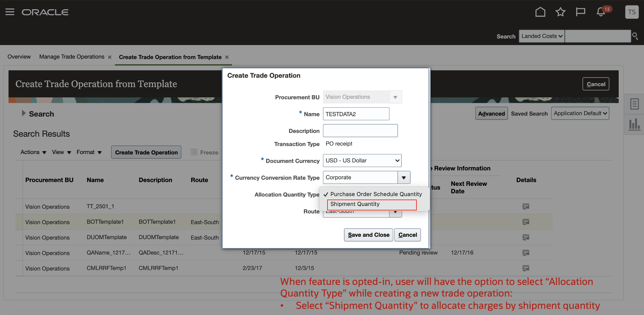This screenshot has width=644, height=315.
Task: Click the Oracle logo
Action: (x=45, y=12)
